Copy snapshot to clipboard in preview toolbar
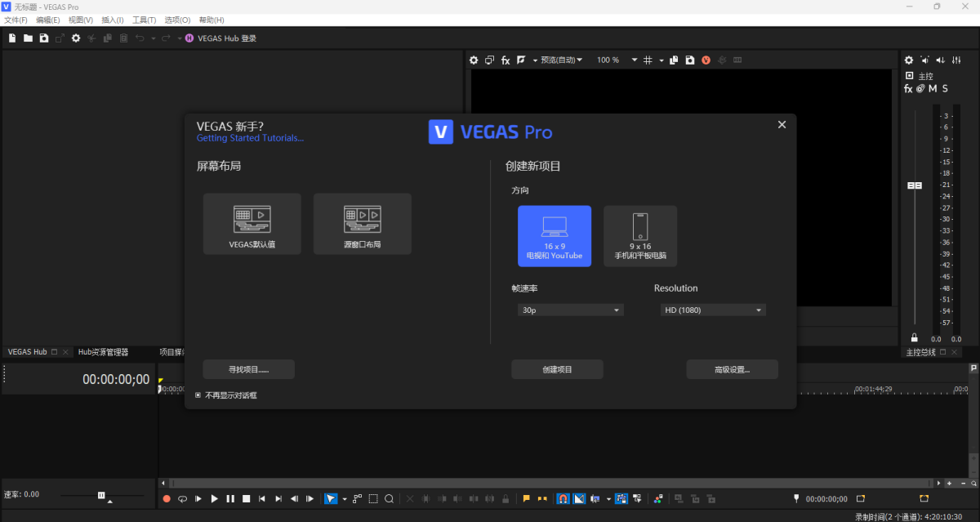The height and width of the screenshot is (522, 980). [674, 60]
